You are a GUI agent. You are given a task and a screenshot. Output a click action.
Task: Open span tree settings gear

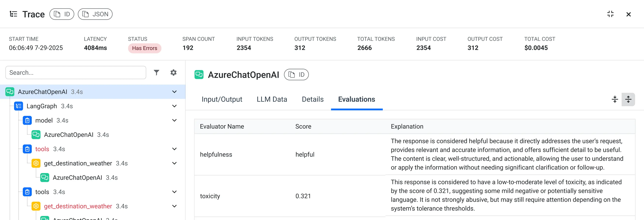pos(174,73)
